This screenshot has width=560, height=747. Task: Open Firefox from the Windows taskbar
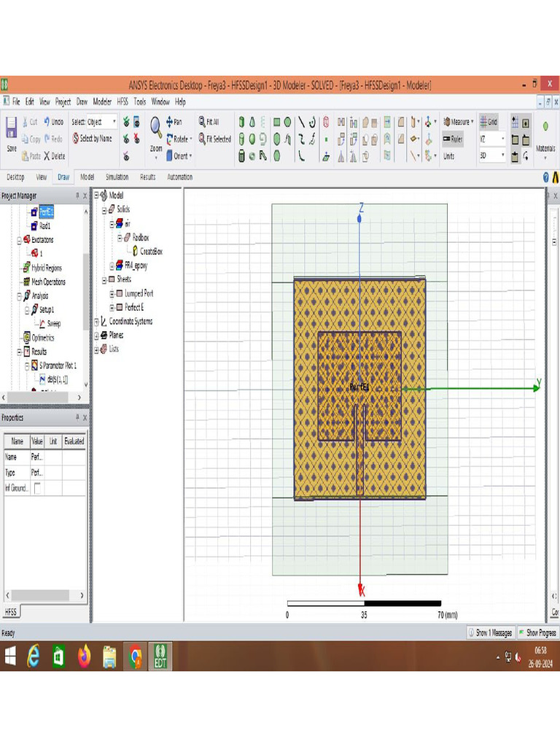84,657
